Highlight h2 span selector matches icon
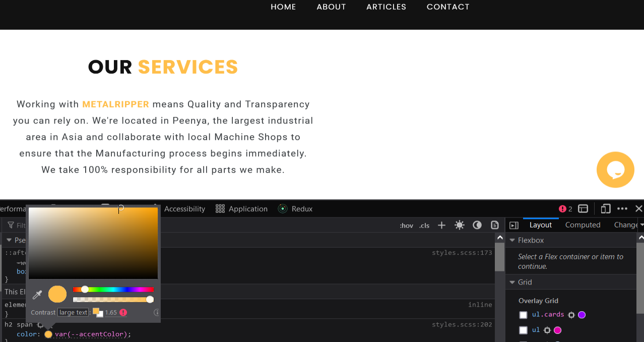Viewport: 644px width, 342px height. click(x=41, y=324)
